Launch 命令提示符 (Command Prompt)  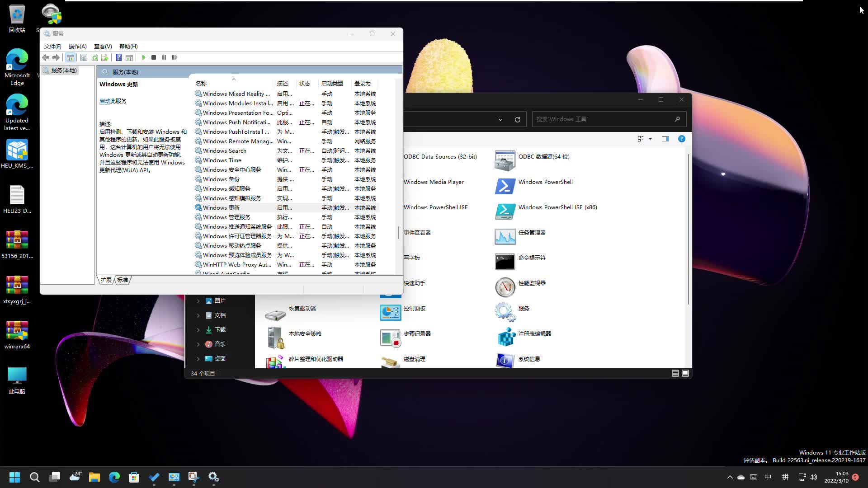click(x=532, y=258)
